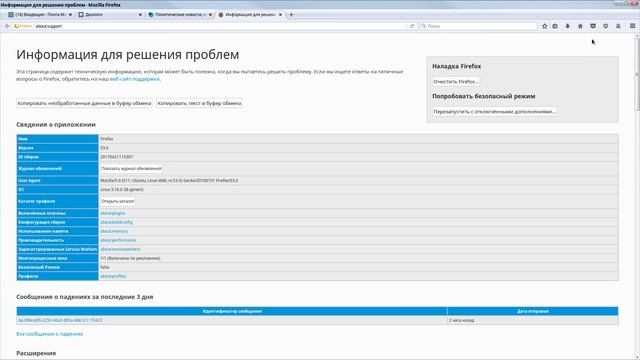Click the User Agent string value
Image resolution: width=640 pixels, height=360 pixels.
coord(169,180)
